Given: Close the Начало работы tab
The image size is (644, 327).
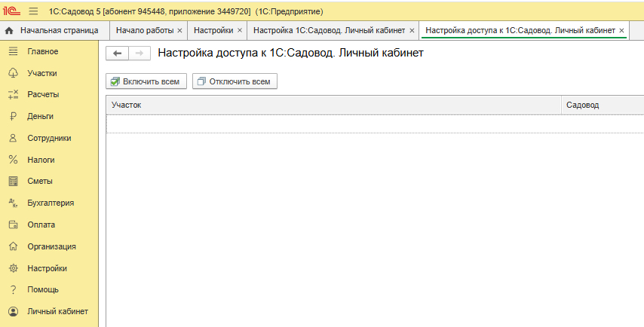Looking at the screenshot, I should click(x=179, y=31).
